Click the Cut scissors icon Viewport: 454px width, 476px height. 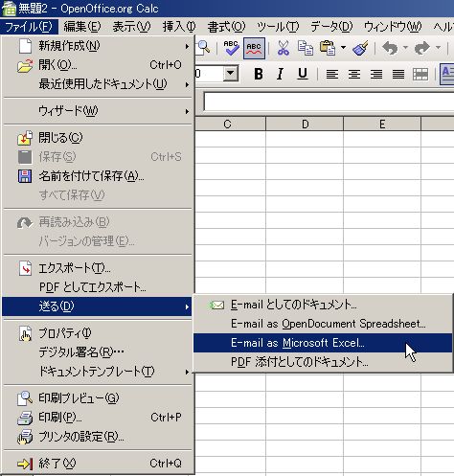283,48
